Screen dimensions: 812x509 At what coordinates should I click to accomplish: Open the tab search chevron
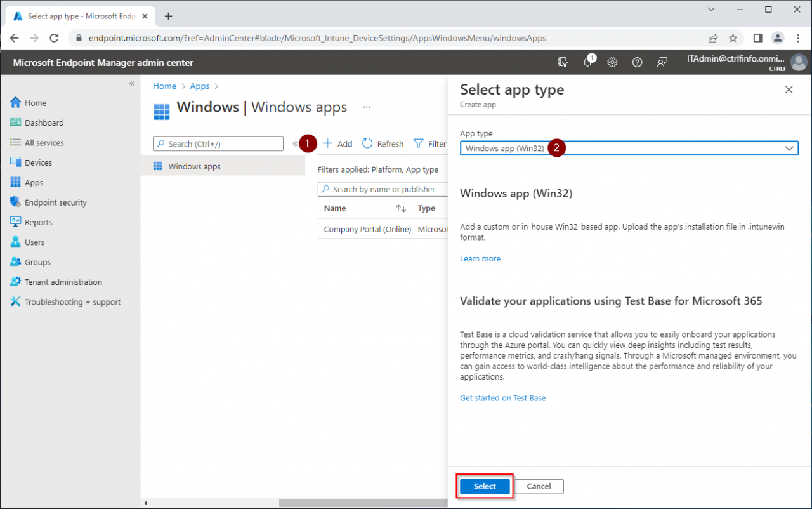pos(710,10)
